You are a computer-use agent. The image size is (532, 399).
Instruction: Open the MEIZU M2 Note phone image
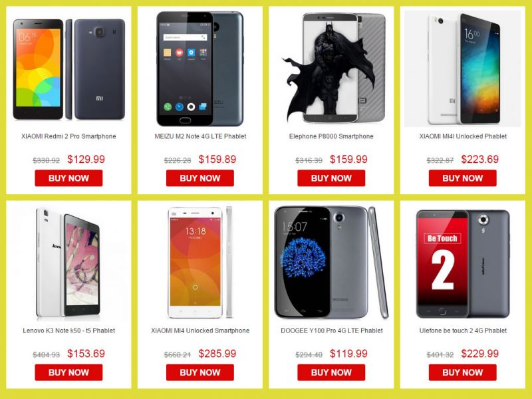[200, 68]
